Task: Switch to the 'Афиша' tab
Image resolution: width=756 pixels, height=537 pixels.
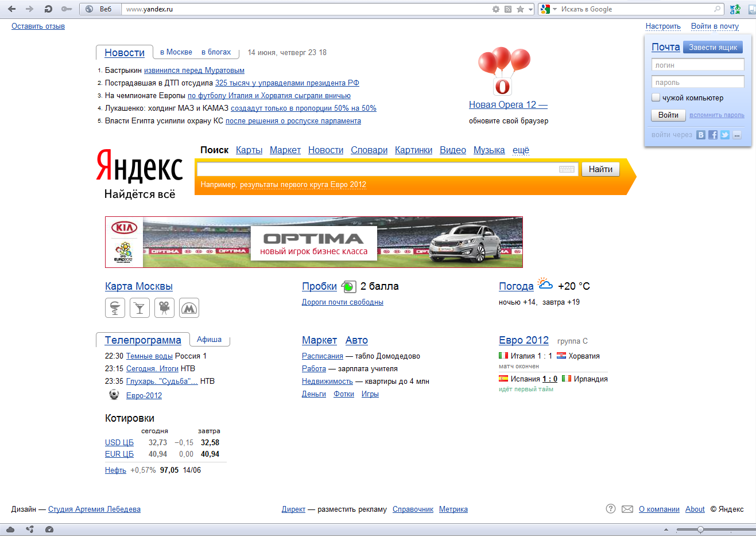Action: coord(209,340)
